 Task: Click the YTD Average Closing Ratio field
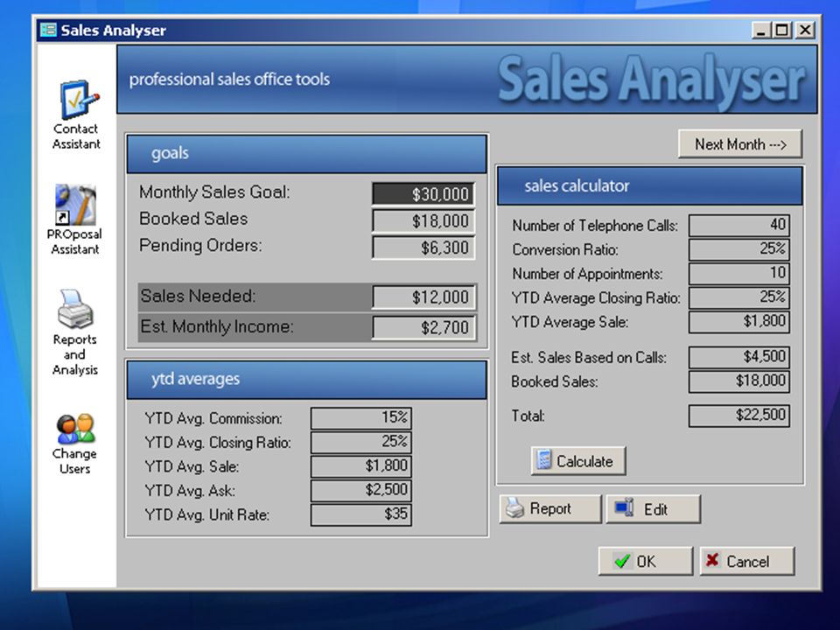coord(739,297)
